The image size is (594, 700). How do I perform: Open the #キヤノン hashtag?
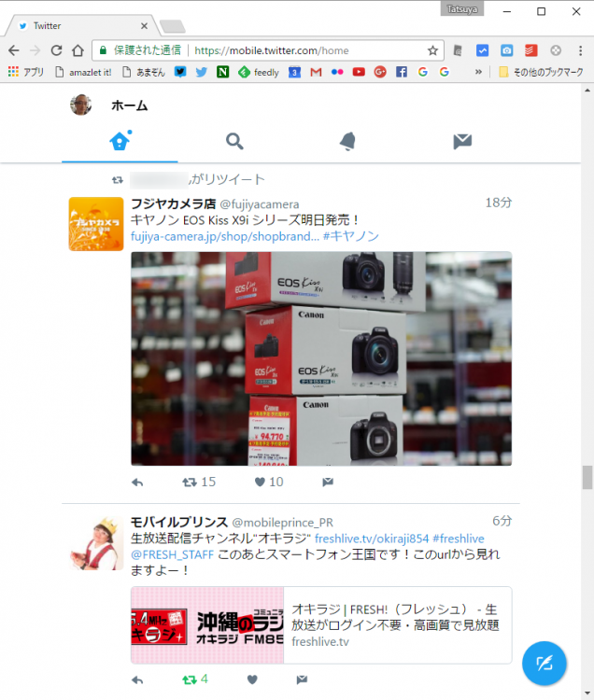pos(351,236)
